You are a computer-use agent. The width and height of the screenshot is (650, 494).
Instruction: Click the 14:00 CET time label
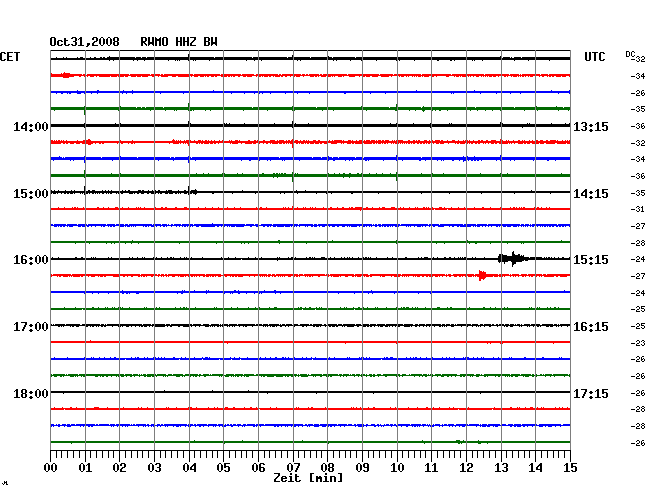point(31,126)
